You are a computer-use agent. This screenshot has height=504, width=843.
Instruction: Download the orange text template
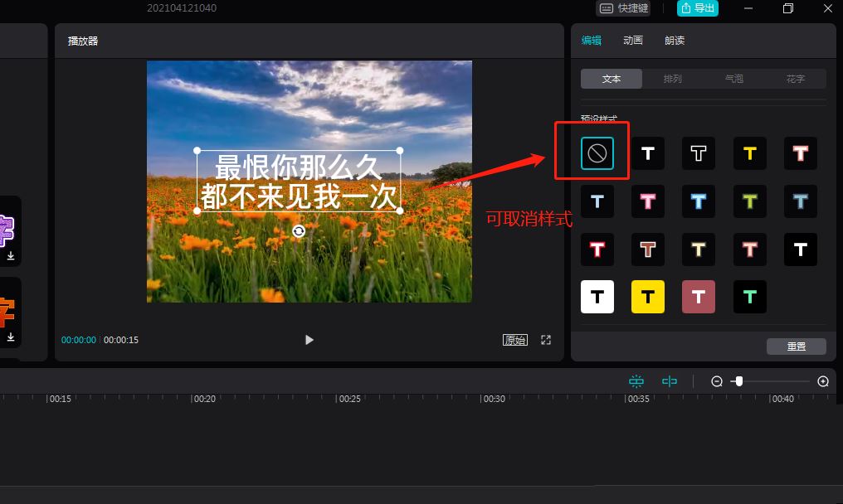point(11,337)
